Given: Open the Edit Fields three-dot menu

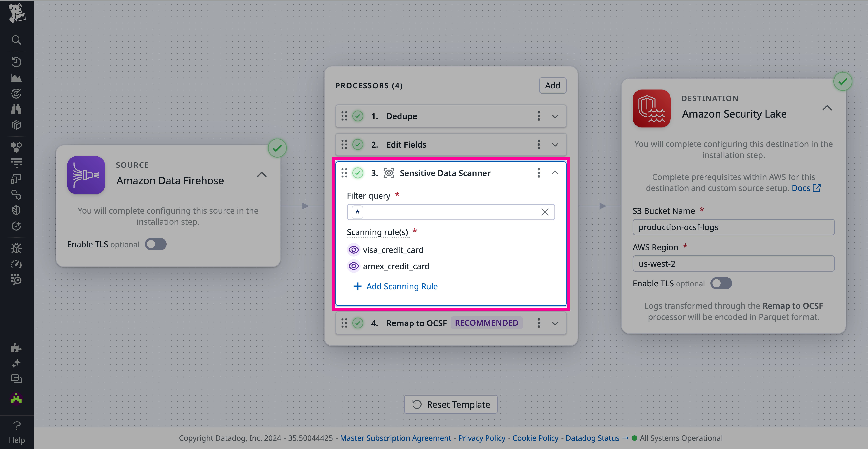Looking at the screenshot, I should (x=538, y=145).
